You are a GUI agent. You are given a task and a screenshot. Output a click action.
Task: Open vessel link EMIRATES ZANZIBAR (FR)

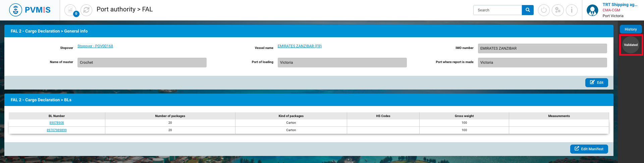[300, 46]
